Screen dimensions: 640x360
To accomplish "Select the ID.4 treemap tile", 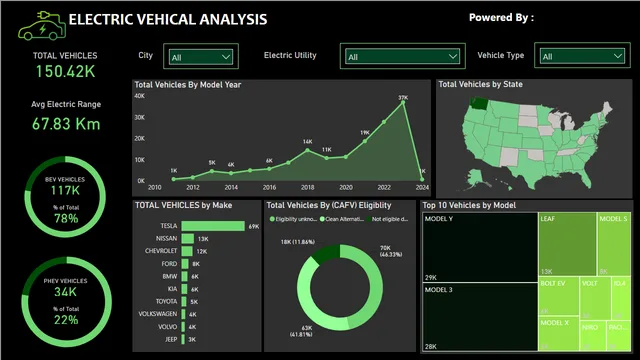I will [x=621, y=298].
